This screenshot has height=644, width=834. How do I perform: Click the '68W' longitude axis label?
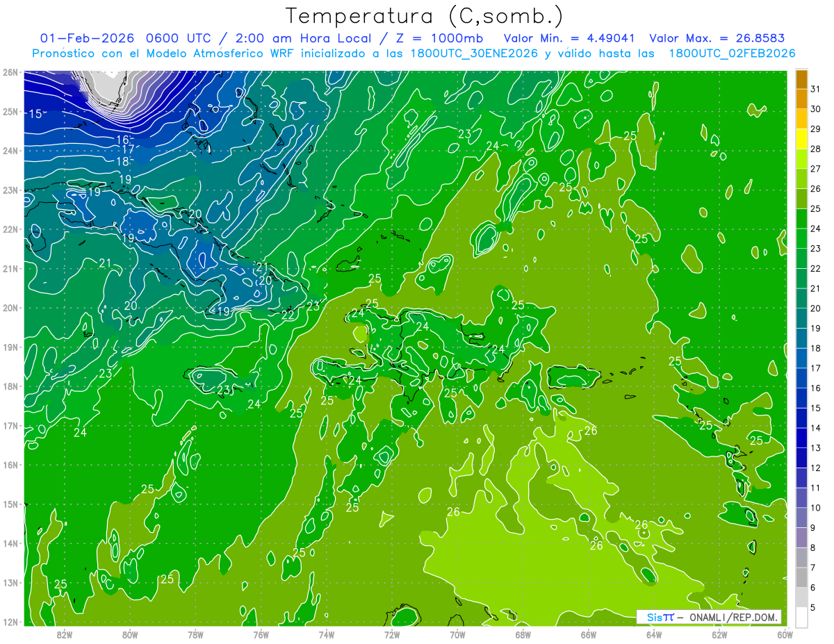[523, 634]
